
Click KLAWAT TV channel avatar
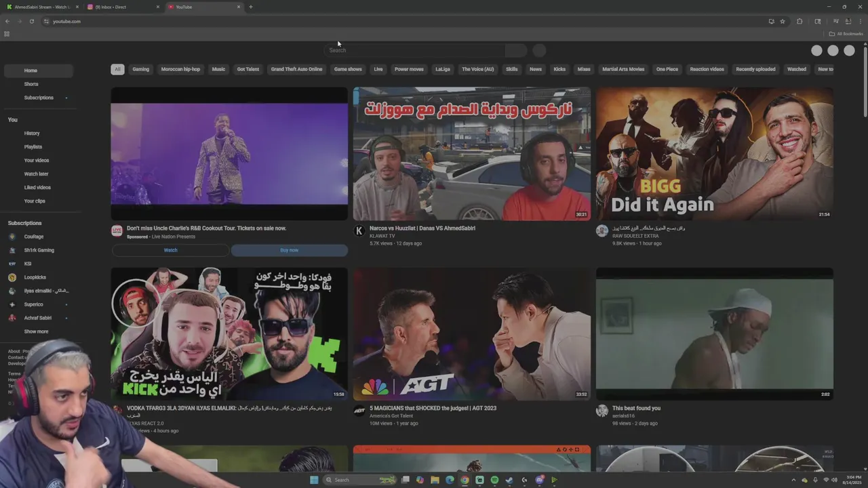pos(359,231)
